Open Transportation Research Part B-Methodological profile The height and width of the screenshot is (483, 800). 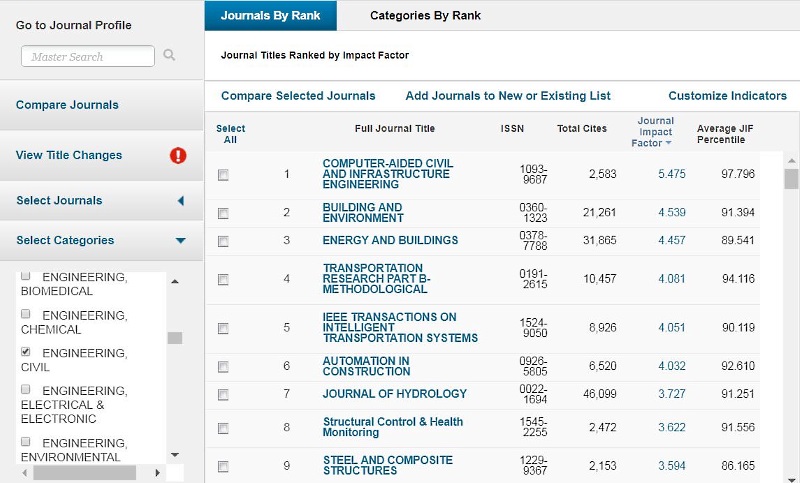377,278
